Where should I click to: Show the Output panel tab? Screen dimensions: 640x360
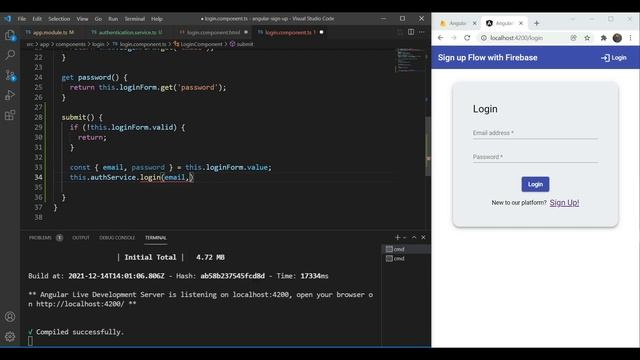click(x=81, y=238)
